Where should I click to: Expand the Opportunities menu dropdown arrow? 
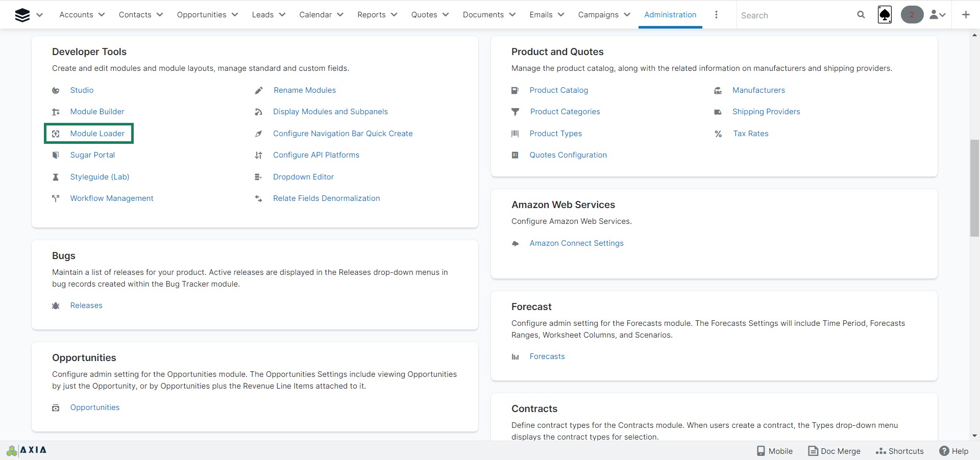coord(235,15)
